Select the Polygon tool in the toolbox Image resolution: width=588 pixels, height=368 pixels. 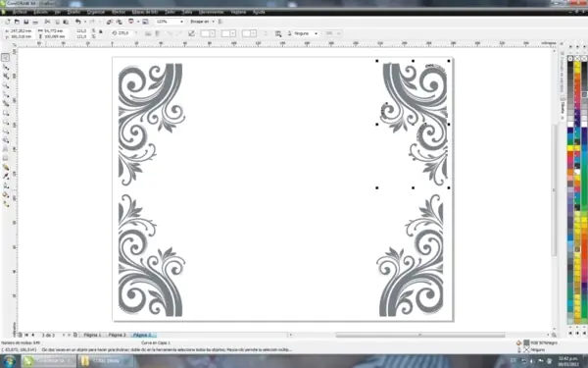tap(5, 131)
